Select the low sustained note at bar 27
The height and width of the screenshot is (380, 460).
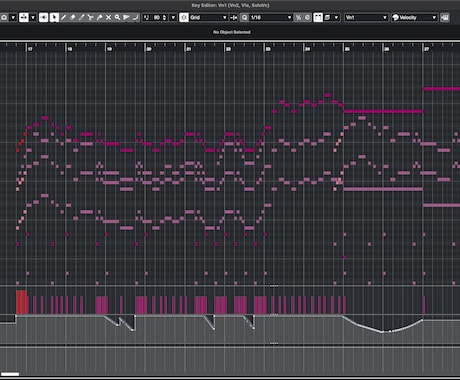[x=441, y=205]
